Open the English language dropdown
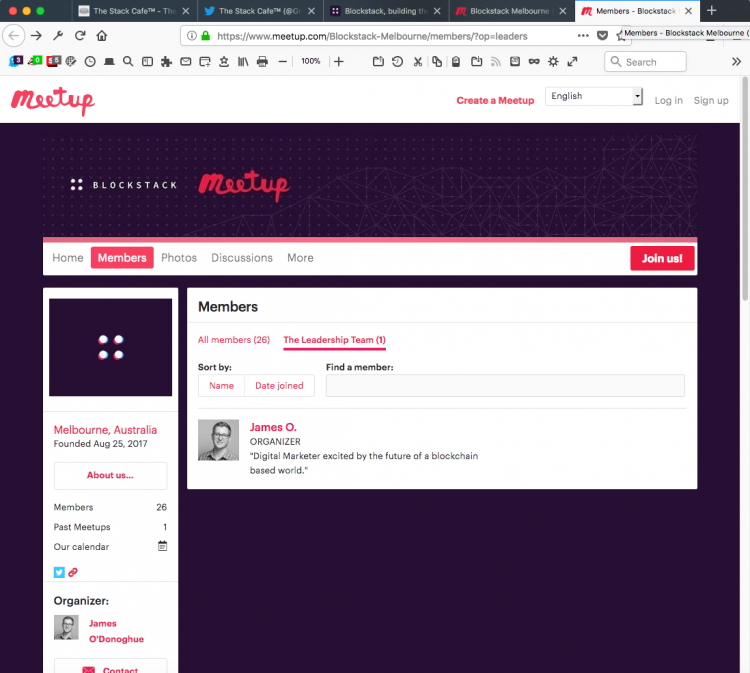 [594, 96]
